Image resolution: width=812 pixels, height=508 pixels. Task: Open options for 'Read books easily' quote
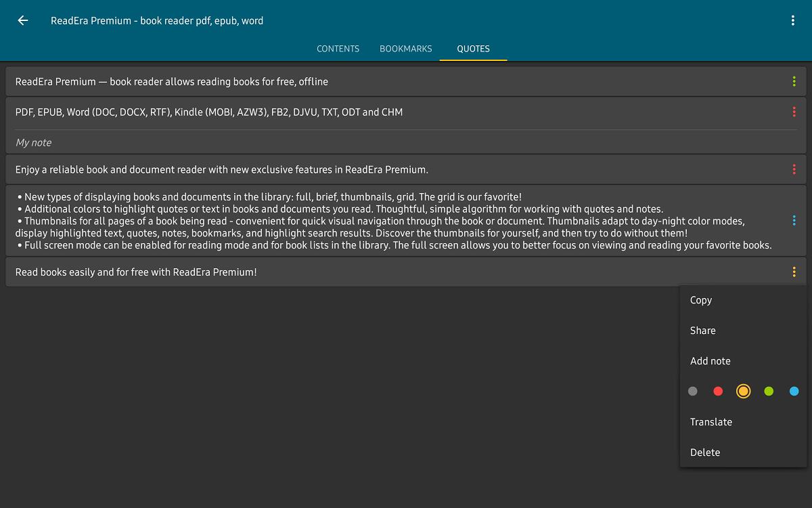794,272
